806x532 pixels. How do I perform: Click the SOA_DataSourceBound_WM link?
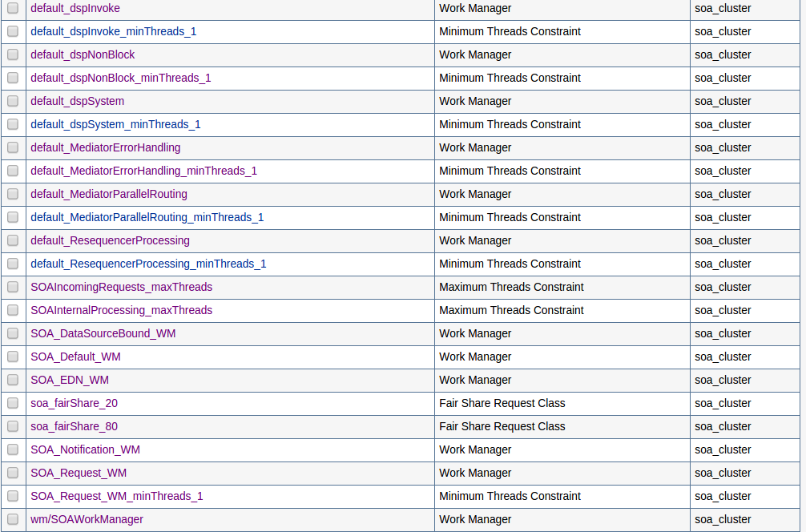[x=103, y=333]
